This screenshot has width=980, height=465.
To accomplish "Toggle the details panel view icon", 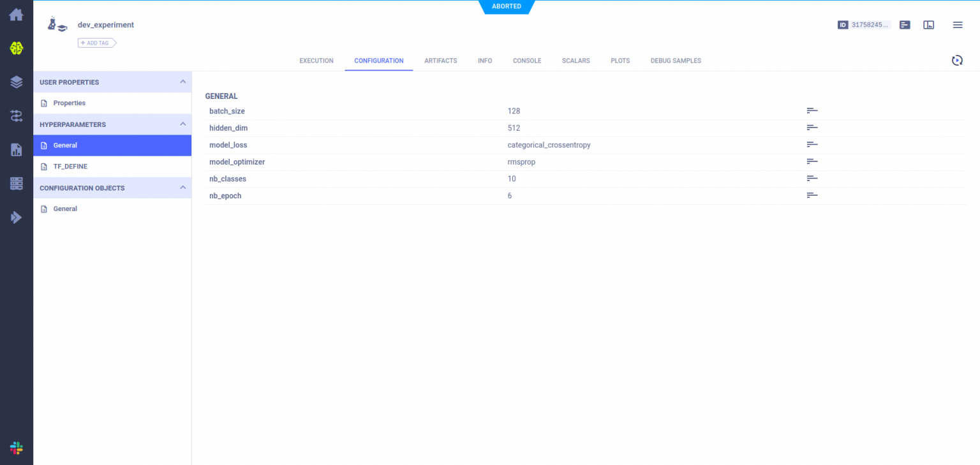I will click(x=928, y=25).
